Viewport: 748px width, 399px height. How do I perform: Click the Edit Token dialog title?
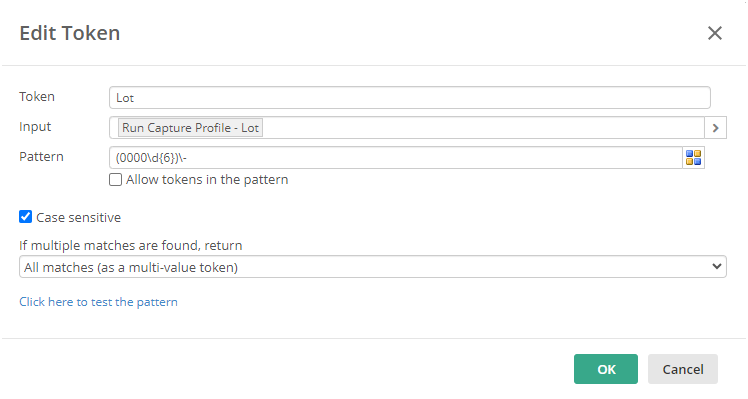click(x=70, y=33)
